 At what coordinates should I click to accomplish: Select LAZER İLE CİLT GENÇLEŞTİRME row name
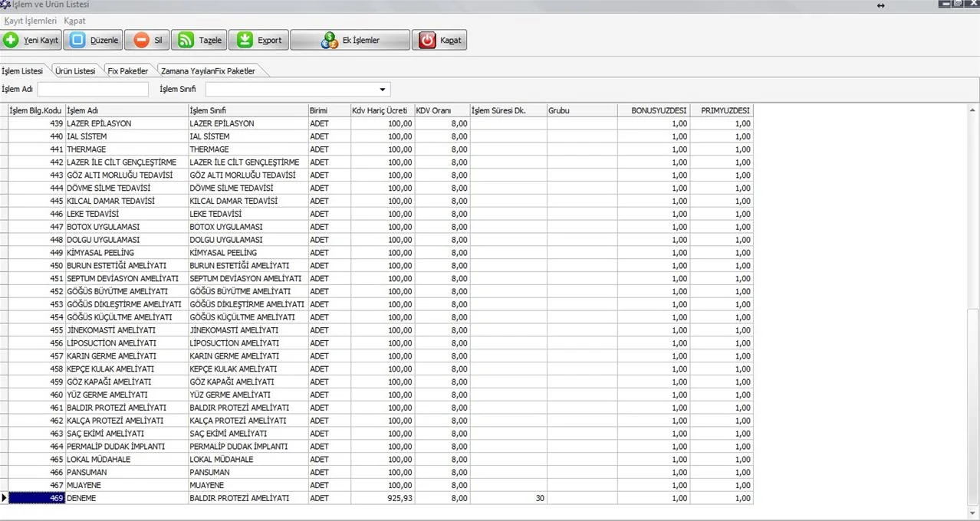pyautogui.click(x=121, y=162)
